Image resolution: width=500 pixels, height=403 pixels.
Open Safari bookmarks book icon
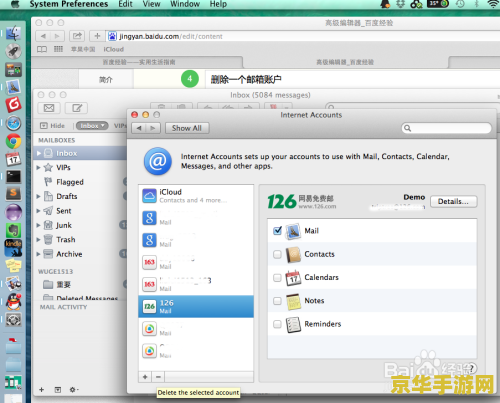[x=42, y=49]
